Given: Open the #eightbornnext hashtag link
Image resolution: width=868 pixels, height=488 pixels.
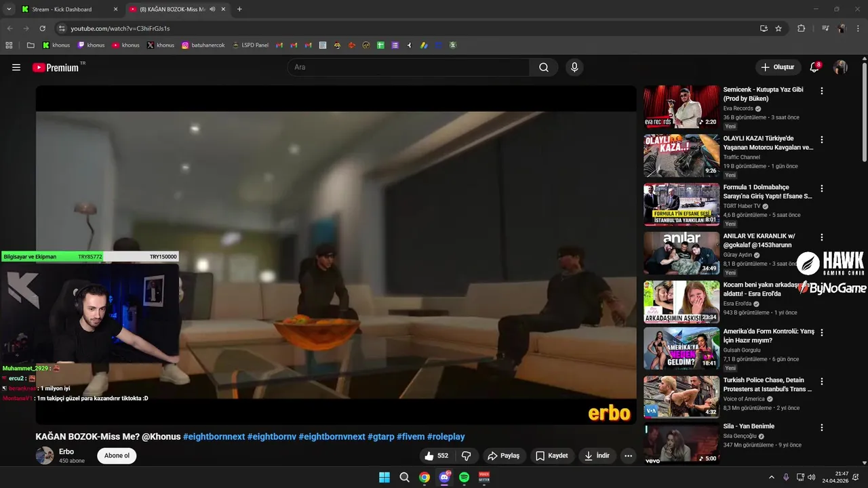Looking at the screenshot, I should [214, 436].
